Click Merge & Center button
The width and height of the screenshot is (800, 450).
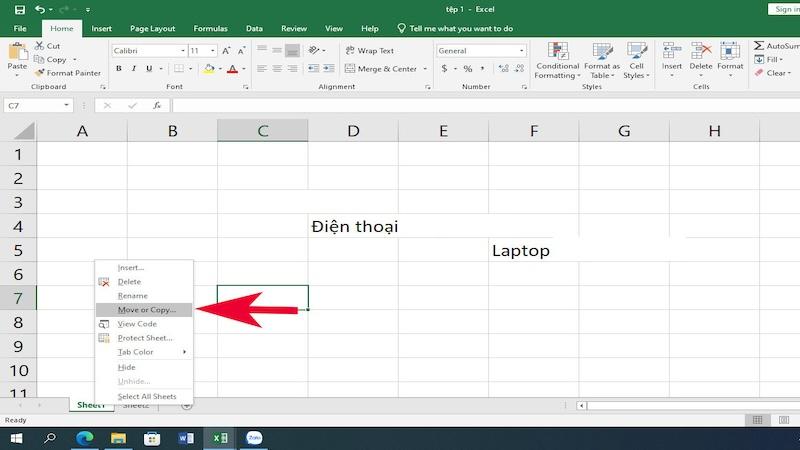tap(381, 68)
